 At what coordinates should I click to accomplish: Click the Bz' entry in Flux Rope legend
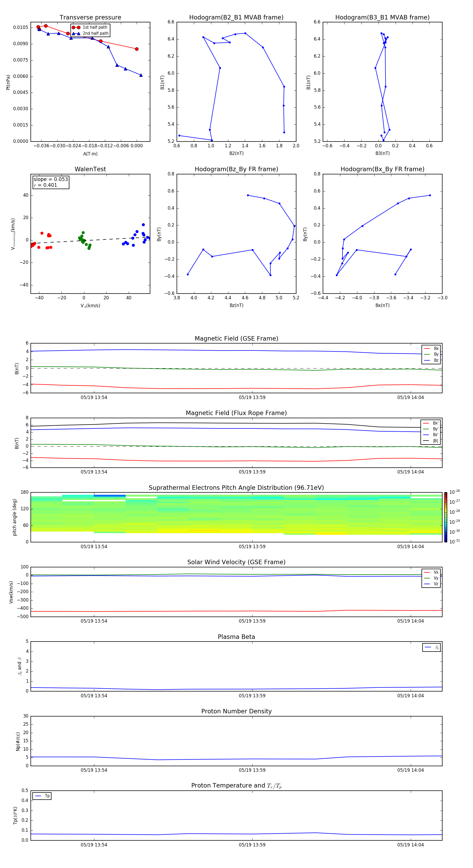[431, 435]
